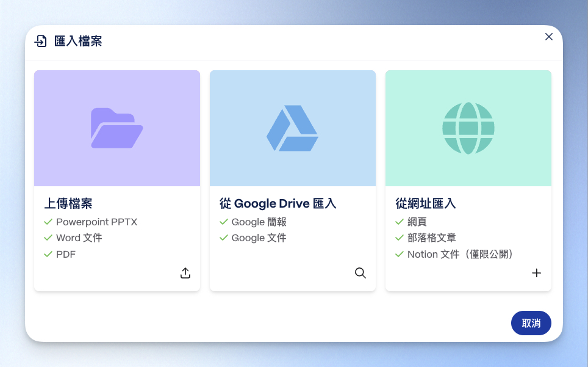This screenshot has width=588, height=367.
Task: Click the checkmark beside Google 簡報
Action: (224, 222)
